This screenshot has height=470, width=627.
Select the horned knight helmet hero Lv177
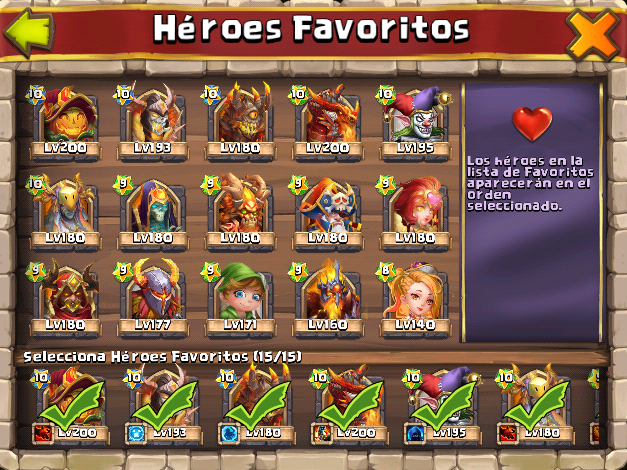[x=153, y=300]
